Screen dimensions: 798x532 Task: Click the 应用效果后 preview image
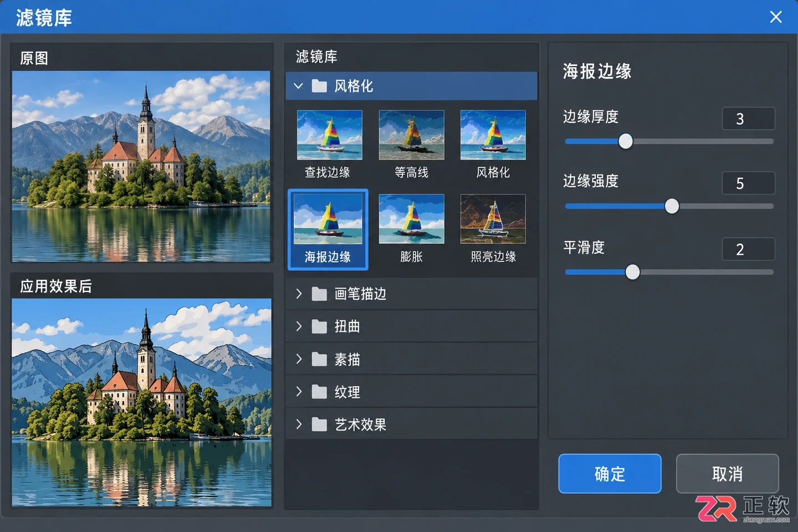[142, 402]
